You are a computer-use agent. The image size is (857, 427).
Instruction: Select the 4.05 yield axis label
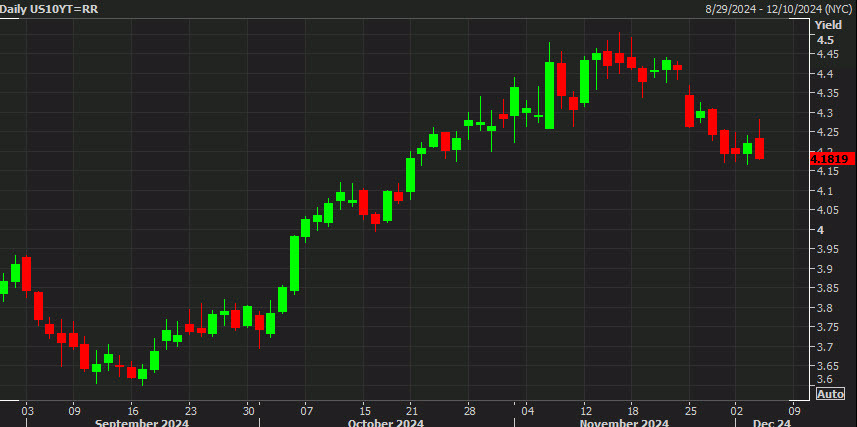point(830,210)
